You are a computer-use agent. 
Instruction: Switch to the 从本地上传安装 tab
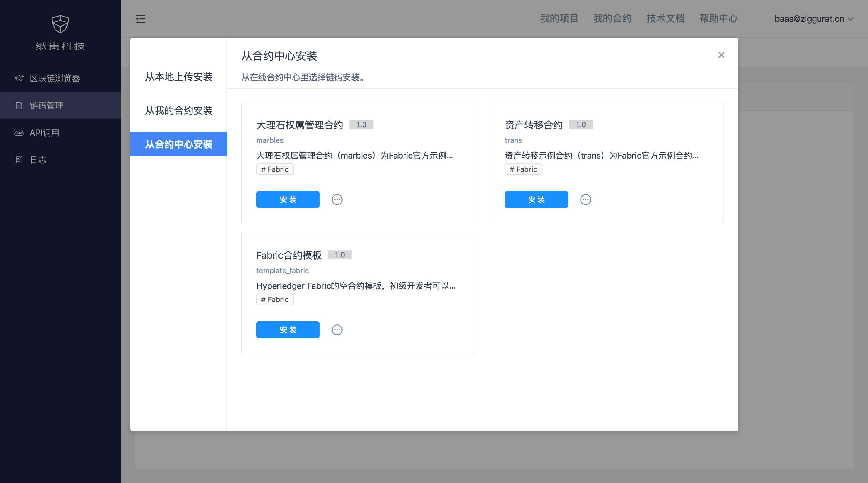click(179, 77)
